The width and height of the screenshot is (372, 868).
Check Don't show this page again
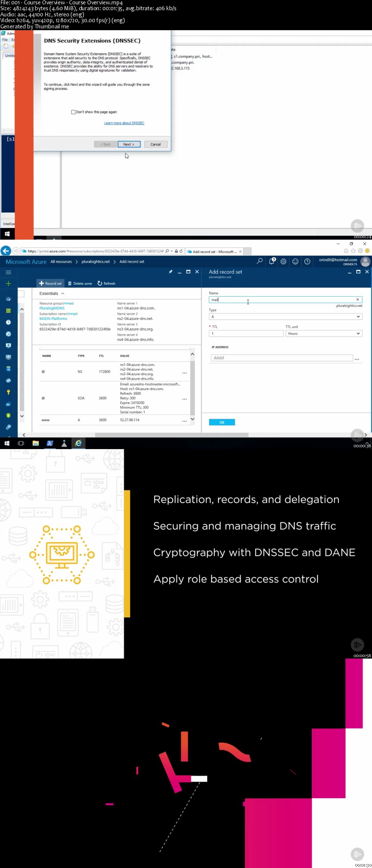pos(73,112)
